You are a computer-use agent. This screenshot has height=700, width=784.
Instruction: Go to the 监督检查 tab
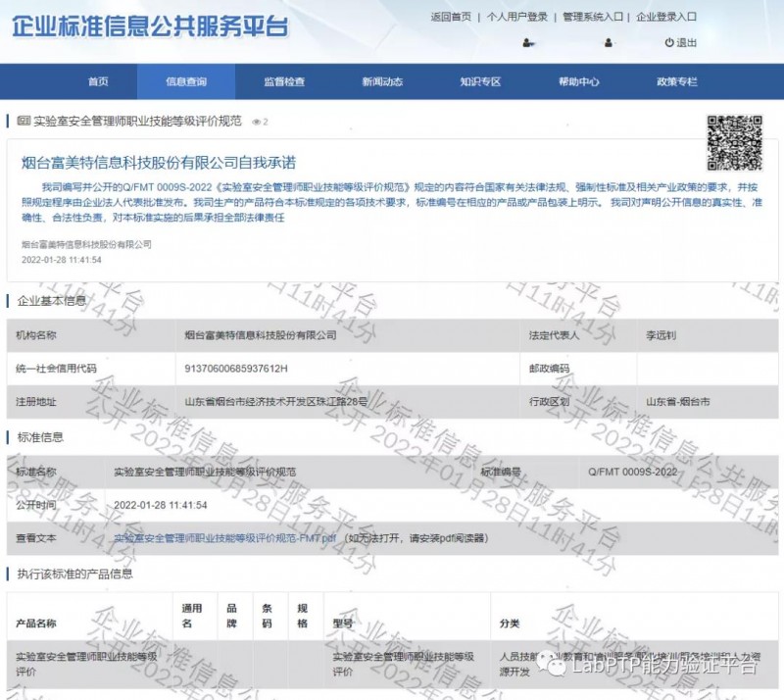tap(284, 81)
